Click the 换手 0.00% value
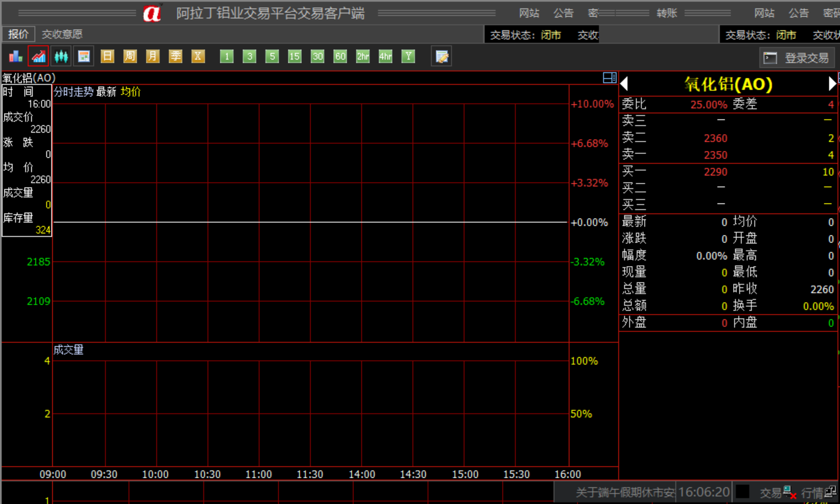Image resolution: width=840 pixels, height=504 pixels. [x=818, y=306]
